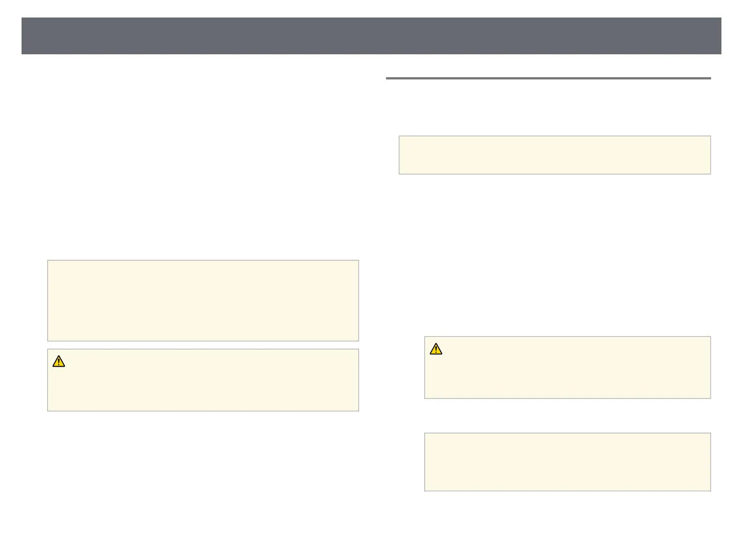This screenshot has height=534, width=756.
Task: Click the dark gray header bar
Action: [x=371, y=36]
